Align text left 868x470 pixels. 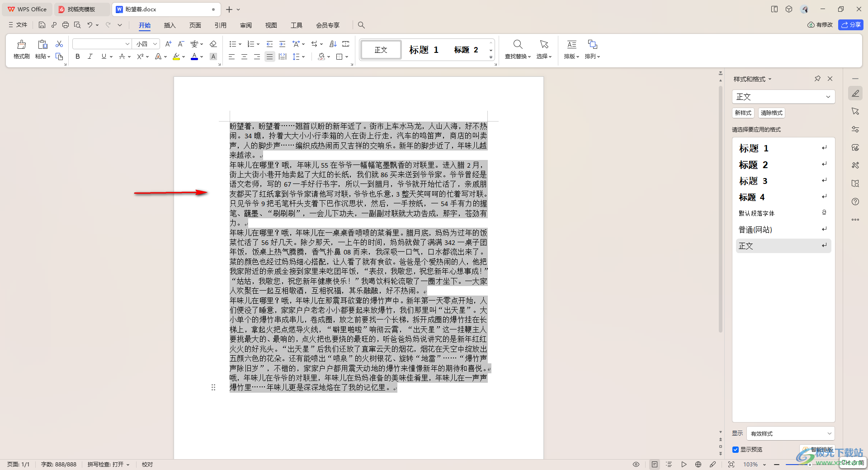(231, 56)
